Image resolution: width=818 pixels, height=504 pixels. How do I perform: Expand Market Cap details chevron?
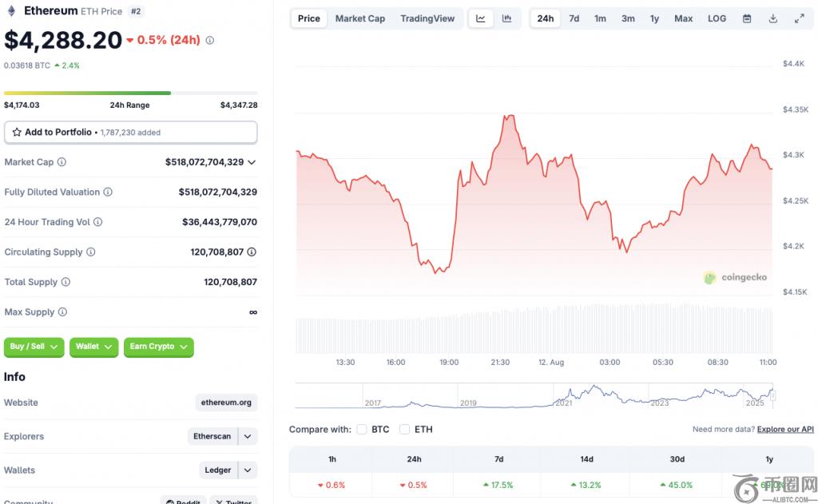[252, 162]
